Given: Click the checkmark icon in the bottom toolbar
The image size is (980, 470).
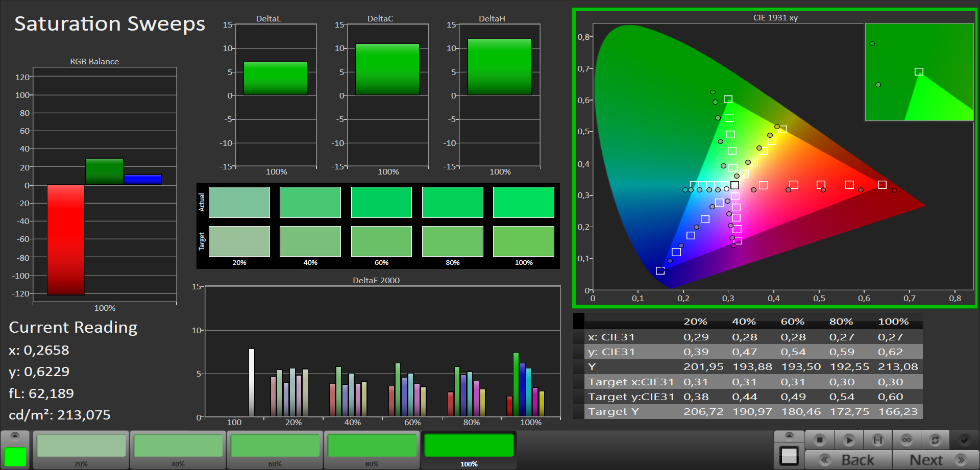Looking at the screenshot, I should (x=964, y=440).
